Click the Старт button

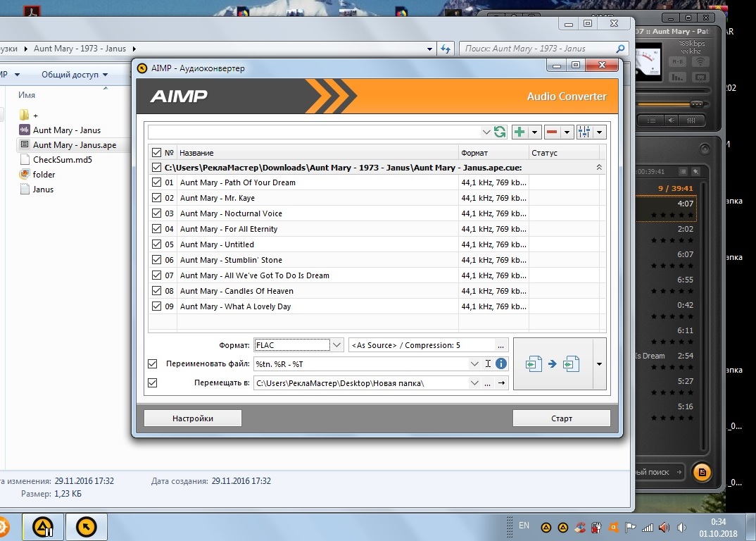(561, 418)
